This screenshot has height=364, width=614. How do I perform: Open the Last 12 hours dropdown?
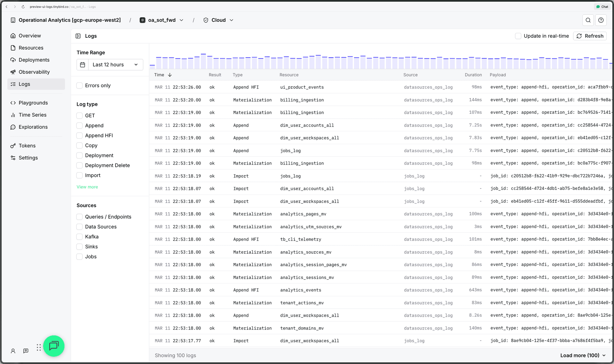[x=115, y=65]
